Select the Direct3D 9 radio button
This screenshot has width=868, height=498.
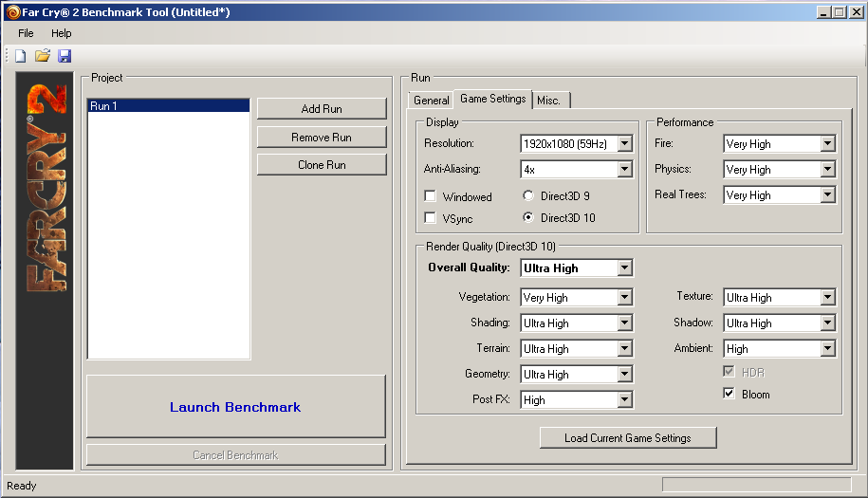click(528, 195)
